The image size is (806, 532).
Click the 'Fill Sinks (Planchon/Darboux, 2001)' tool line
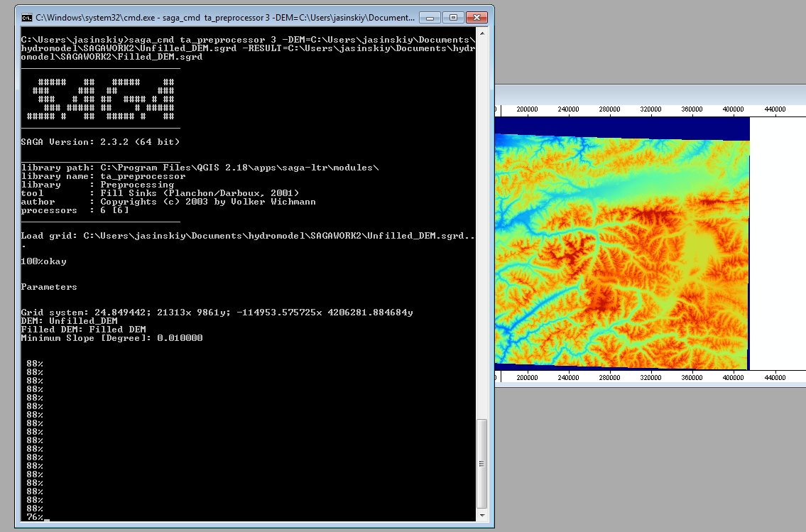coord(160,193)
